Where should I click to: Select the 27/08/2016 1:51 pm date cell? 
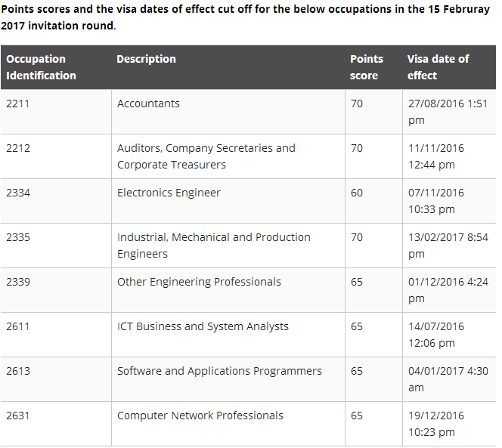[x=448, y=112]
